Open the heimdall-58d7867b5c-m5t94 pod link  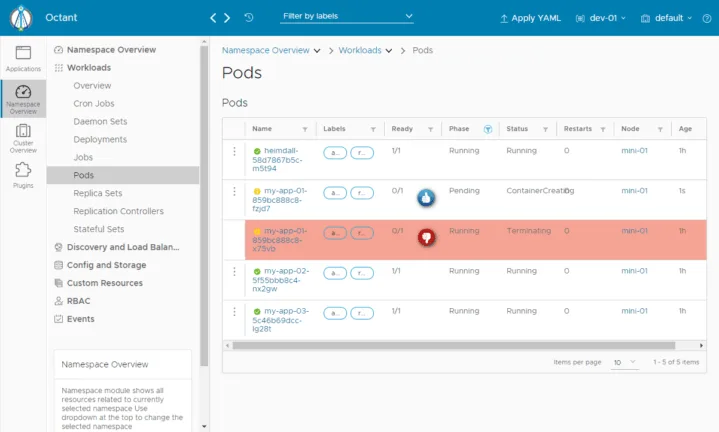click(x=278, y=159)
